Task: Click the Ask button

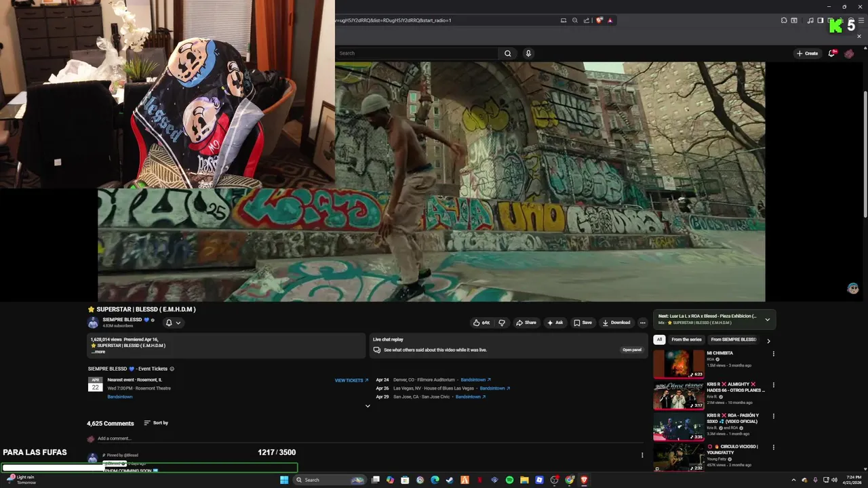Action: 555,323
